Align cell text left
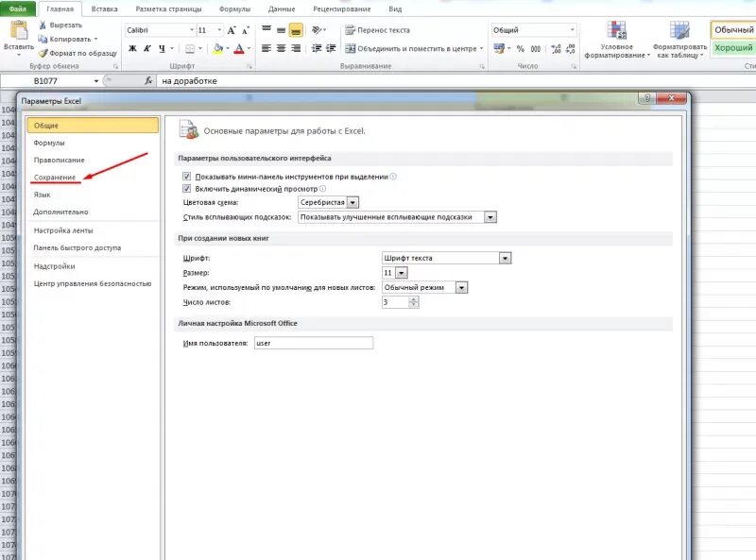 tap(266, 48)
